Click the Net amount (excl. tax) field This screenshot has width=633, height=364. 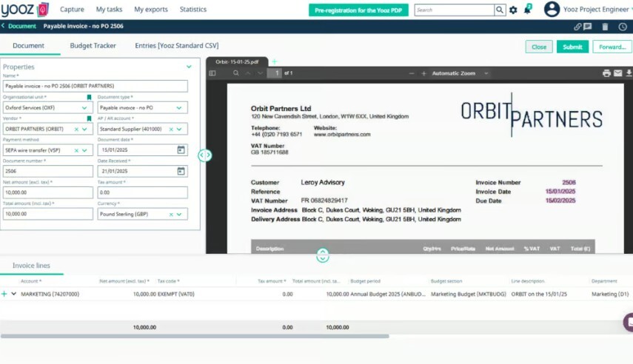tap(47, 192)
